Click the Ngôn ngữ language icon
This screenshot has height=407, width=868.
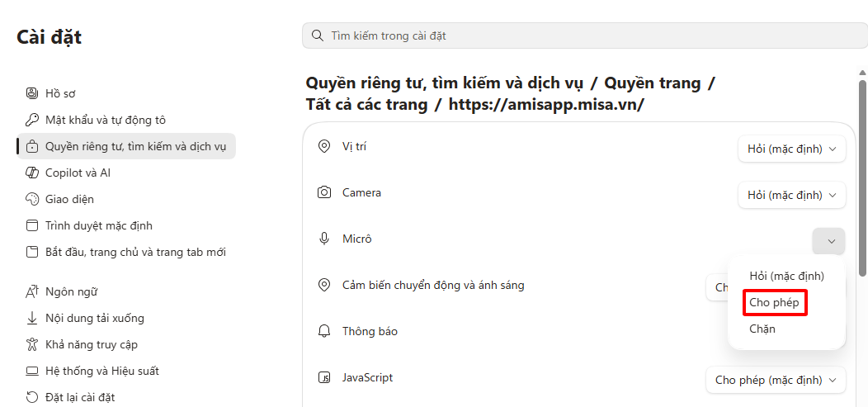(x=32, y=291)
